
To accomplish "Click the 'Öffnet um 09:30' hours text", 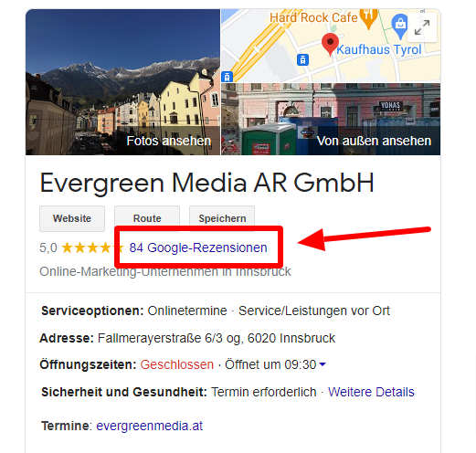I will click(x=270, y=364).
